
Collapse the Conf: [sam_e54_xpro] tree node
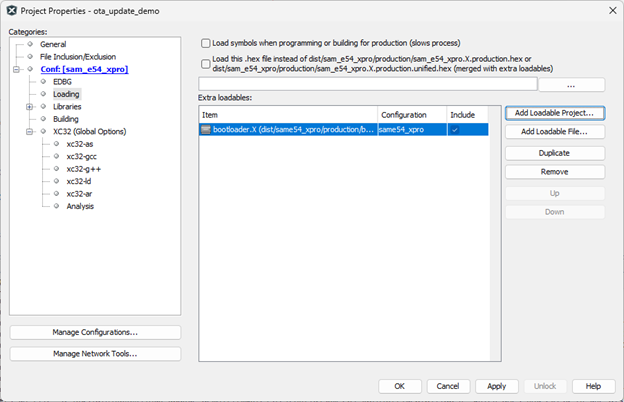(x=17, y=69)
